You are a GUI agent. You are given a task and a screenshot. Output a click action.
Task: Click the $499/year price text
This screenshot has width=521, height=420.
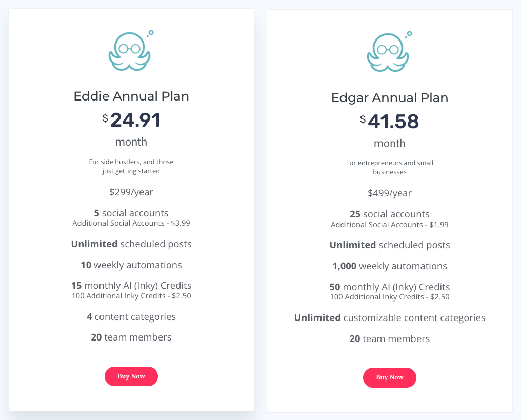pyautogui.click(x=390, y=193)
